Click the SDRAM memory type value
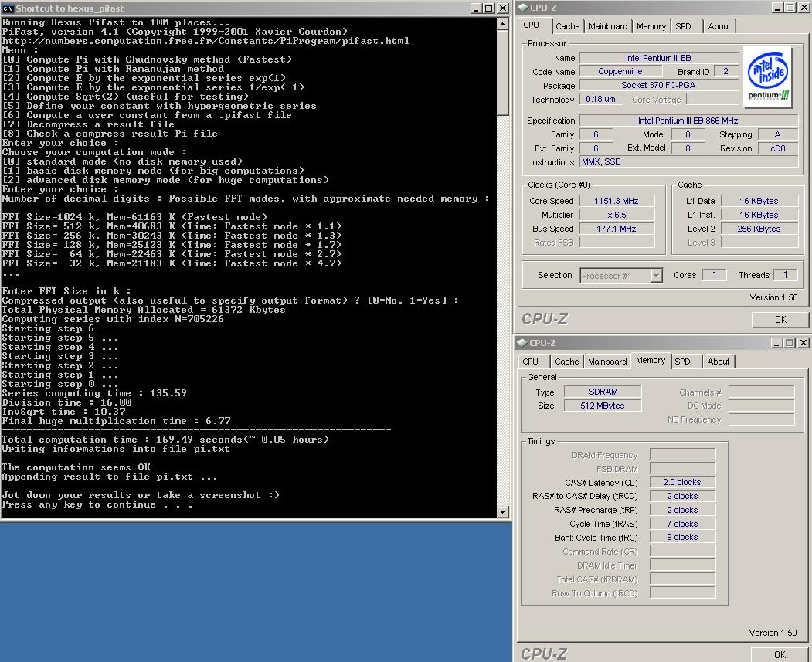The image size is (812, 662). (603, 392)
